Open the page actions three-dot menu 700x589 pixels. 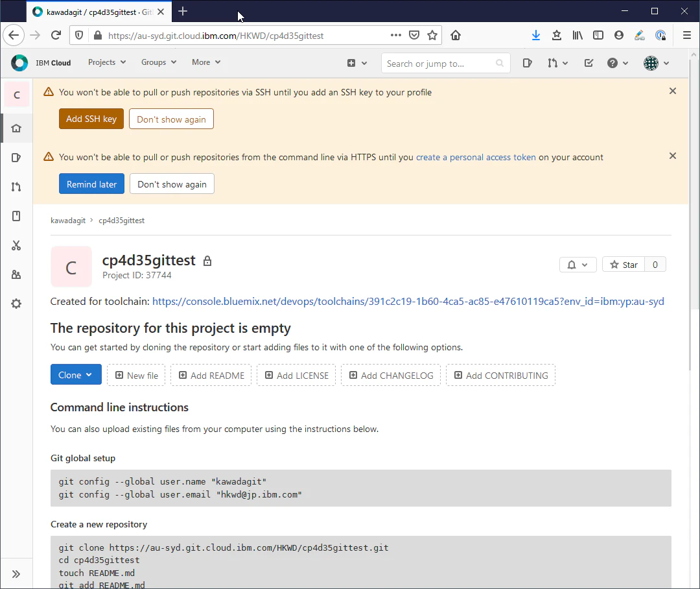pyautogui.click(x=395, y=35)
